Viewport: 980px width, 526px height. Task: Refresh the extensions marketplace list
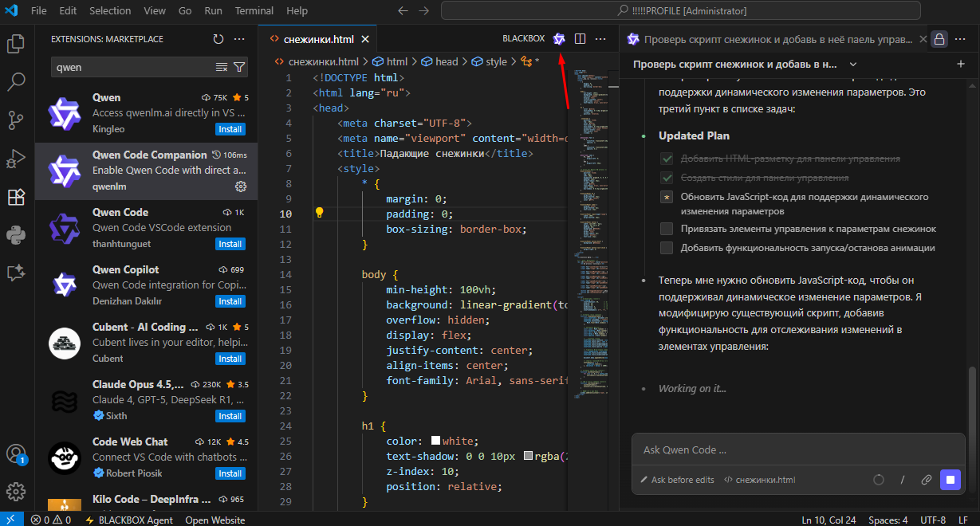[218, 39]
